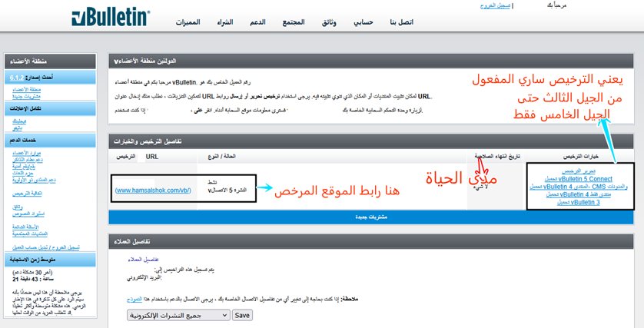This screenshot has width=644, height=328.
Task: Click the تكامل الإعلانات sidebar section header
Action: (50, 109)
